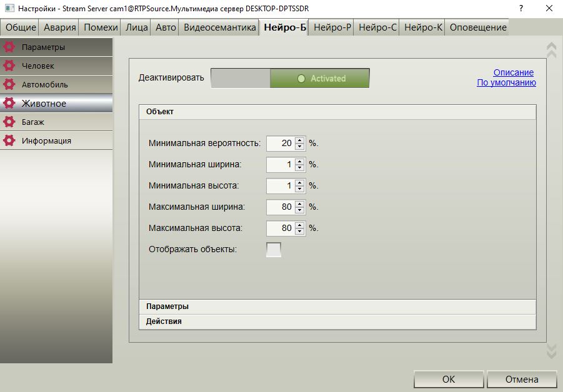Decrease Максимальная высота value
Viewport: 563px width, 392px height.
coord(300,231)
